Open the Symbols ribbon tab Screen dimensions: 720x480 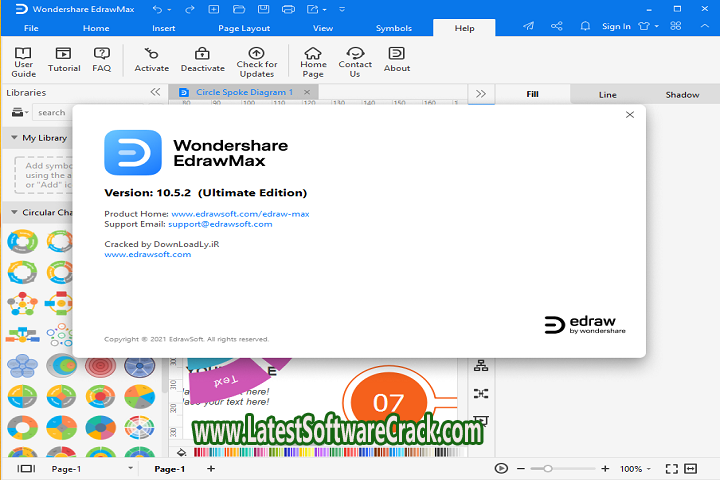(393, 28)
